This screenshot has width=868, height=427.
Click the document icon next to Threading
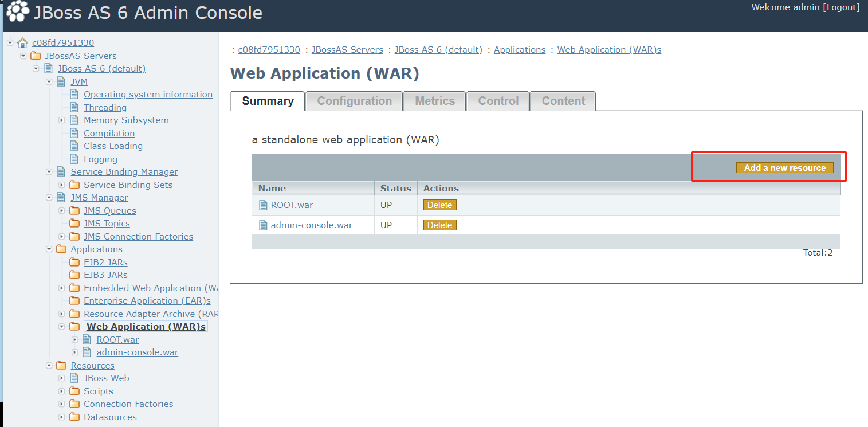coord(74,107)
